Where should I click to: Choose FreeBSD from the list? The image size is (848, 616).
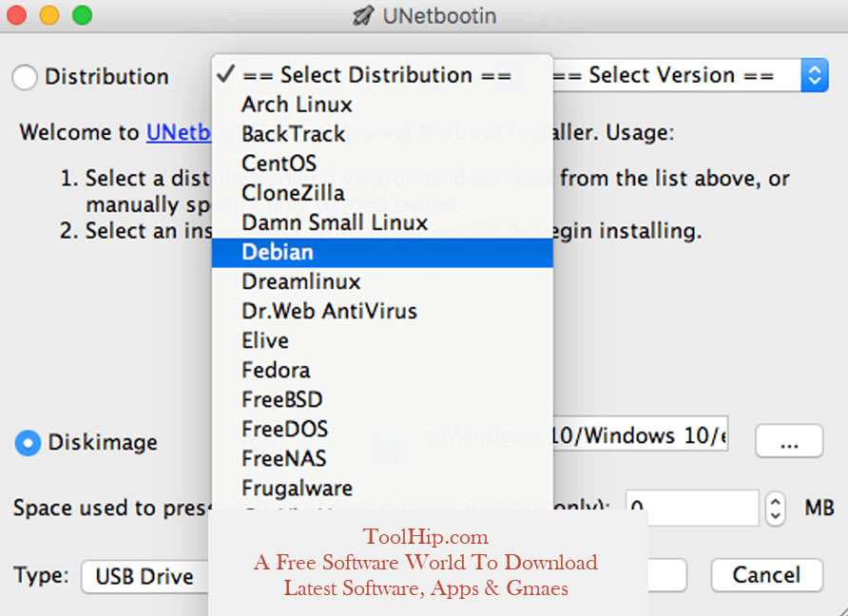[382, 399]
